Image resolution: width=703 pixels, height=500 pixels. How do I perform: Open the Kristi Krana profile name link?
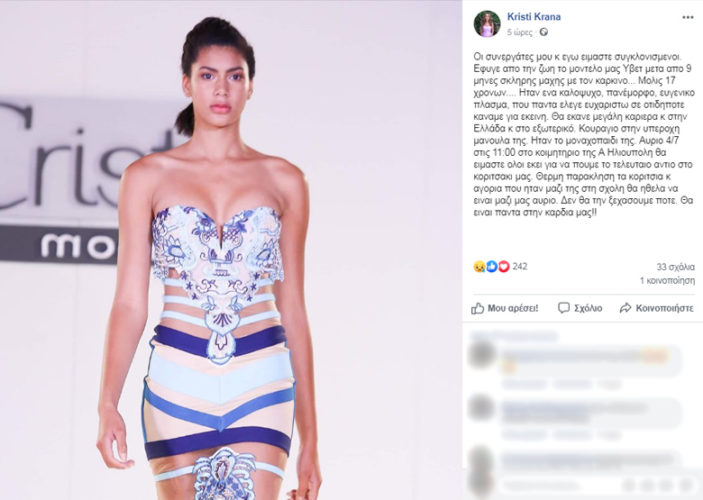tap(534, 17)
